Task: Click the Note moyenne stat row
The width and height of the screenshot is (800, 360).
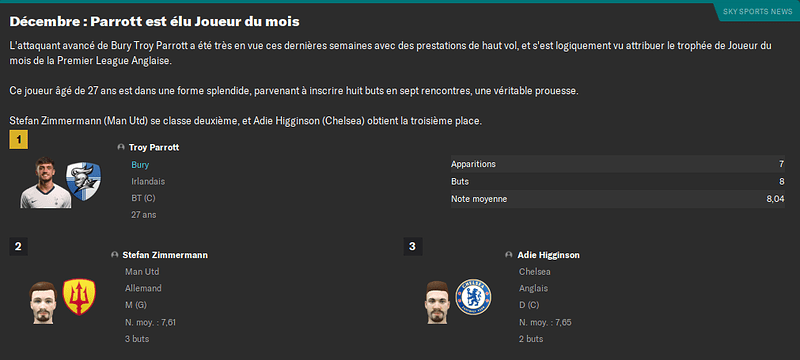Action: pos(618,199)
